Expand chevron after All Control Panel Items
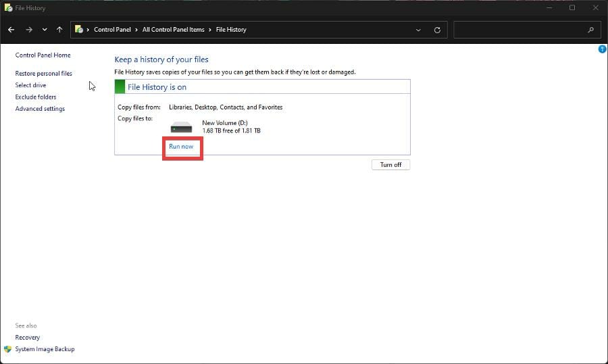This screenshot has width=608, height=364. (x=210, y=30)
